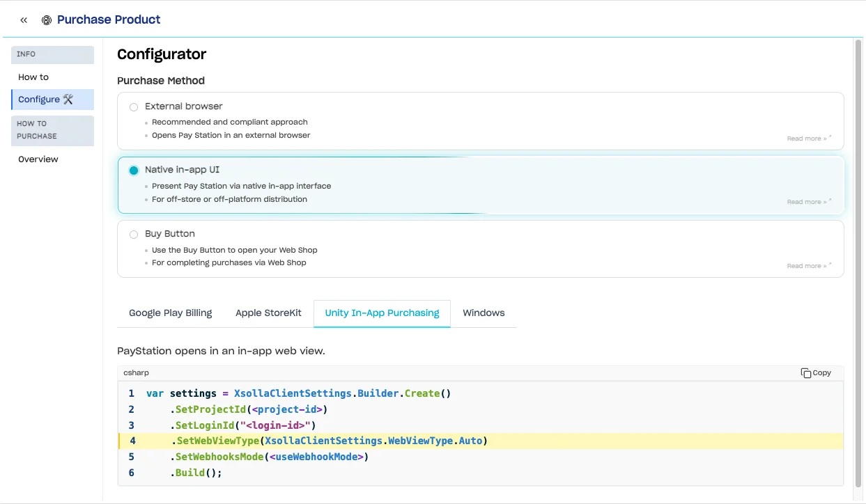
Task: Click 'Opens Pay Station in an external browser' bullet
Action: (x=231, y=135)
